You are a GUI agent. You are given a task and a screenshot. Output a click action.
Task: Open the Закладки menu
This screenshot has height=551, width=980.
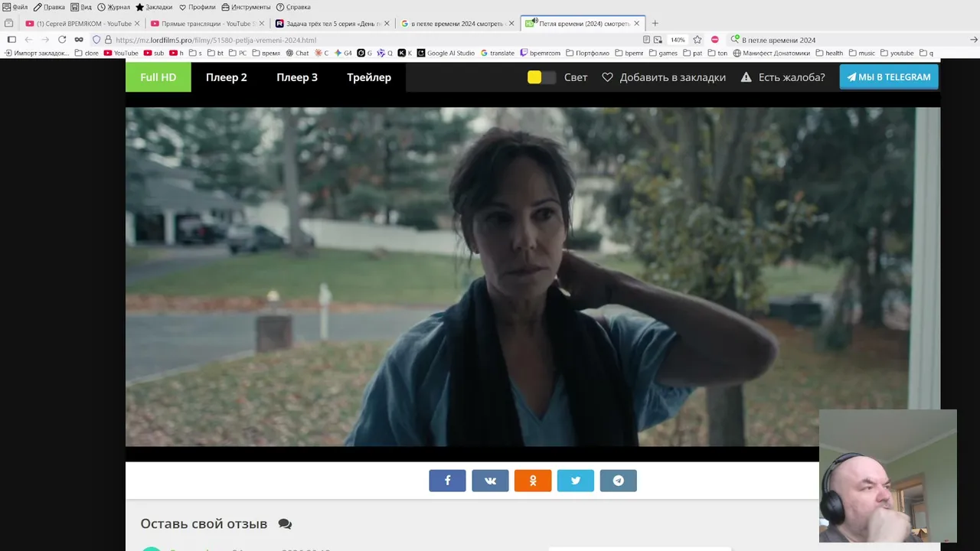[154, 7]
